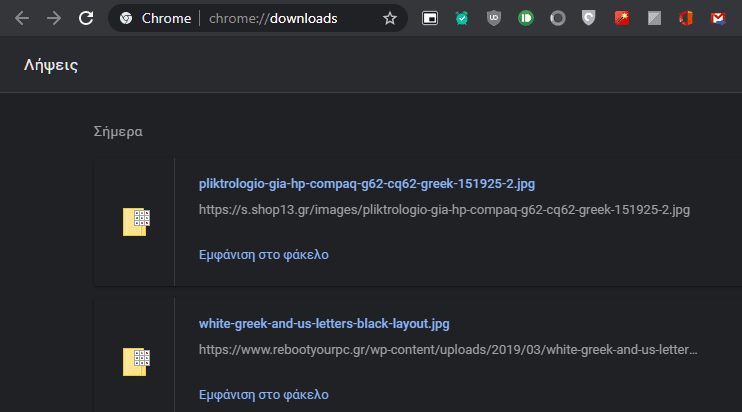Open the Gmail checker extension
This screenshot has width=742, height=412.
[x=718, y=18]
